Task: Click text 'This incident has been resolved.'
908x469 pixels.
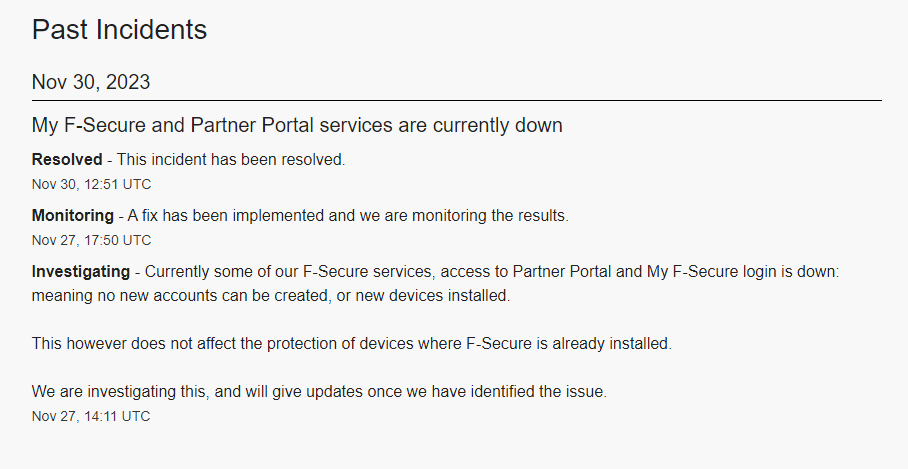Action: tap(231, 159)
